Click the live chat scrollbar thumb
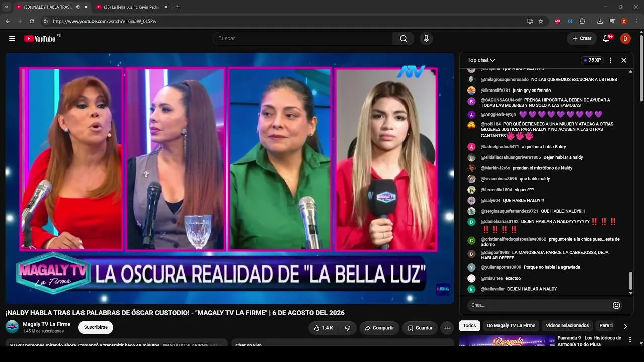This screenshot has height=362, width=644. coord(630,281)
